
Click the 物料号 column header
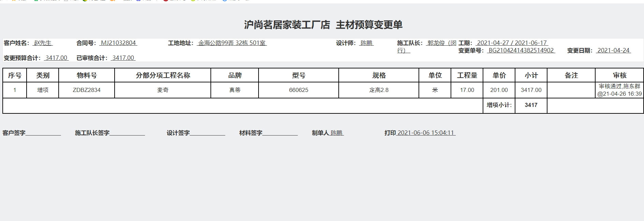(x=87, y=75)
